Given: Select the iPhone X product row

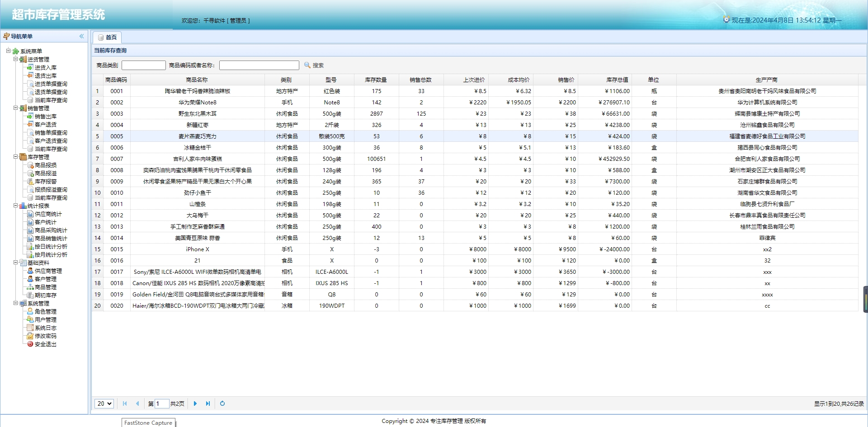Looking at the screenshot, I should [475, 249].
